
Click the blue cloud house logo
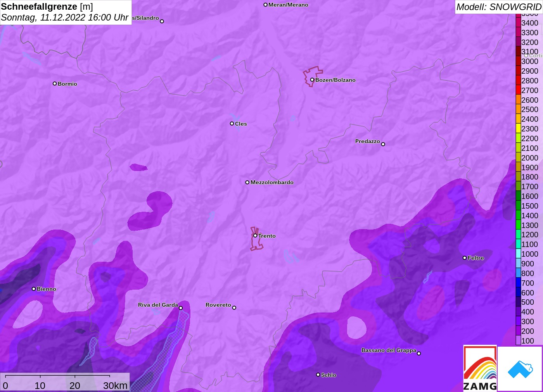click(520, 369)
